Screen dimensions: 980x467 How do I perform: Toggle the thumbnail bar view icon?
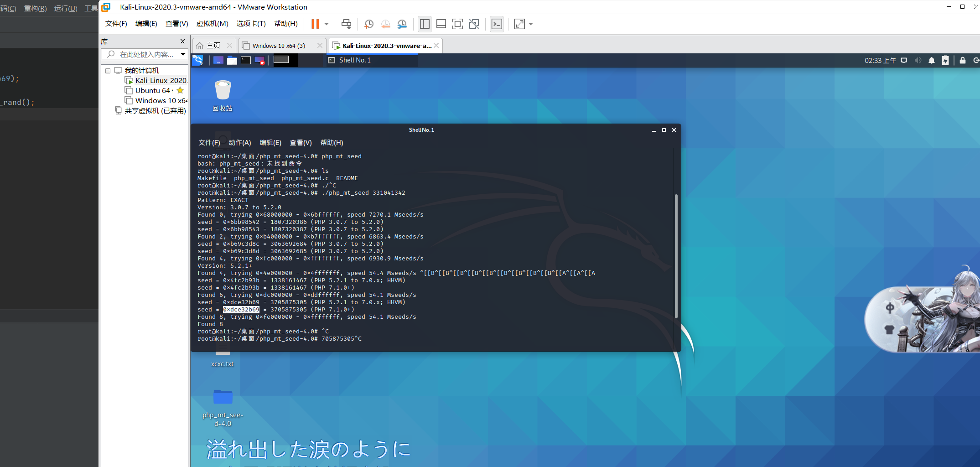(x=441, y=24)
